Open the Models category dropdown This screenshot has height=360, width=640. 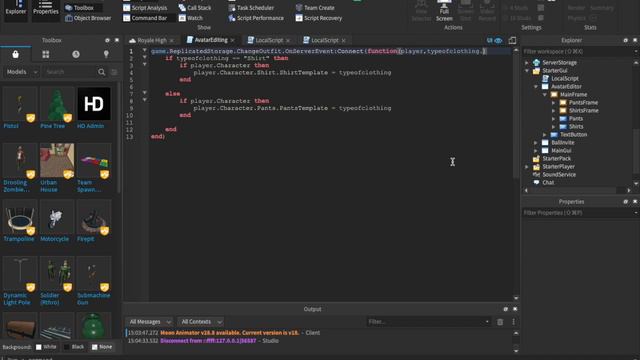coord(21,72)
